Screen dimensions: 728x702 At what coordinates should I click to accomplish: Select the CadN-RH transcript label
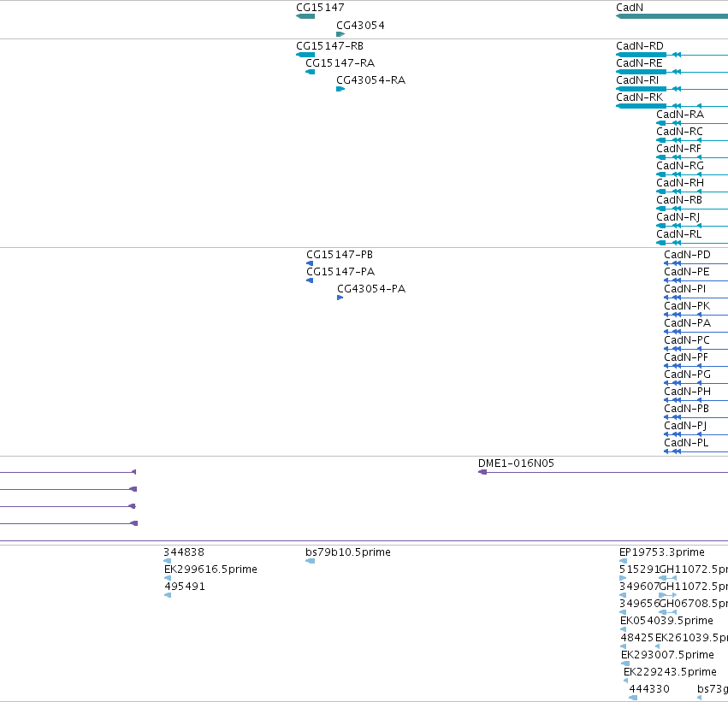(x=680, y=183)
